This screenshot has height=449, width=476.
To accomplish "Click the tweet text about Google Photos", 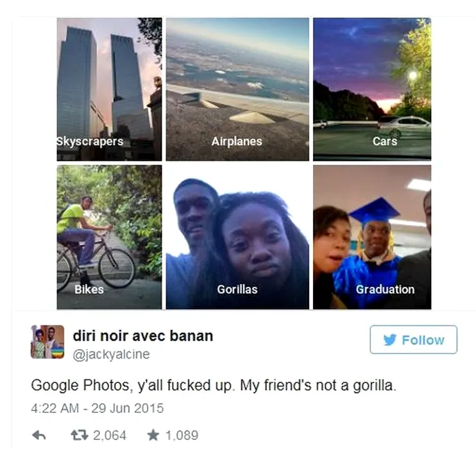I will click(x=214, y=385).
